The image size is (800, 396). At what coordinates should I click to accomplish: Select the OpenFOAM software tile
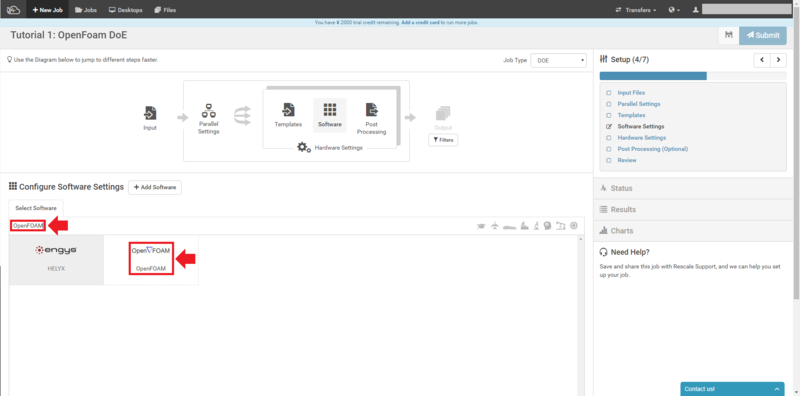tap(151, 260)
